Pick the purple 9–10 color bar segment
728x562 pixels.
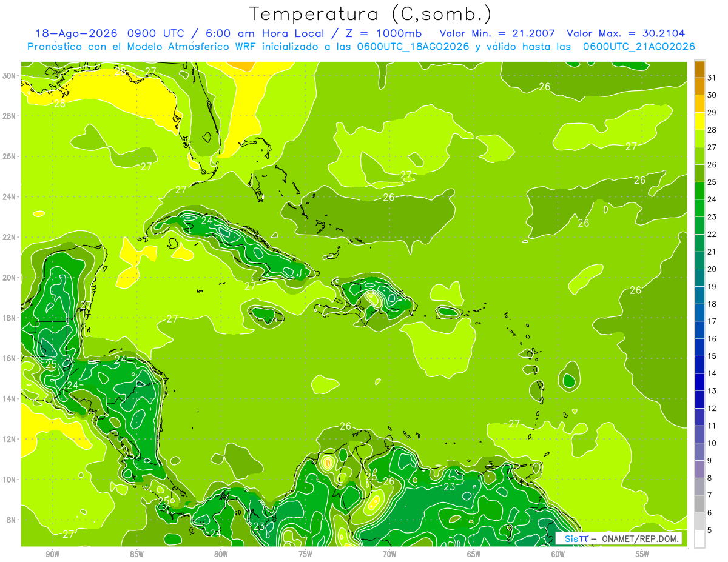pos(699,452)
